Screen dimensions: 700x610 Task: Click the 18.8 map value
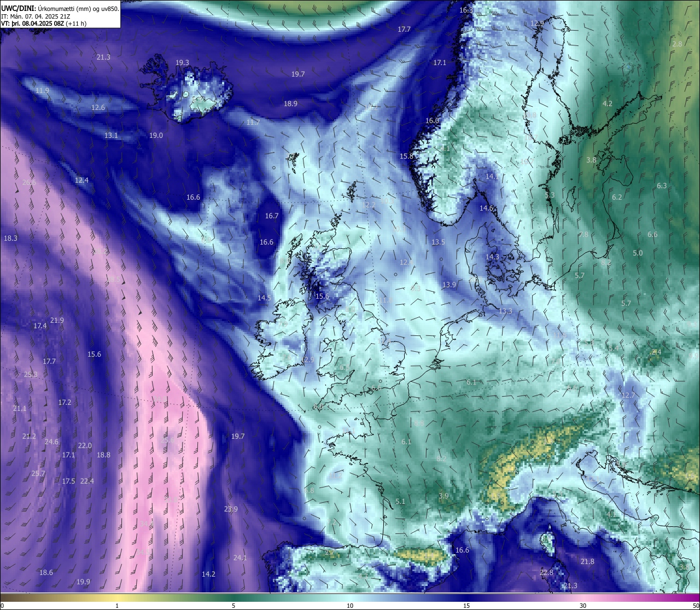[x=103, y=455]
